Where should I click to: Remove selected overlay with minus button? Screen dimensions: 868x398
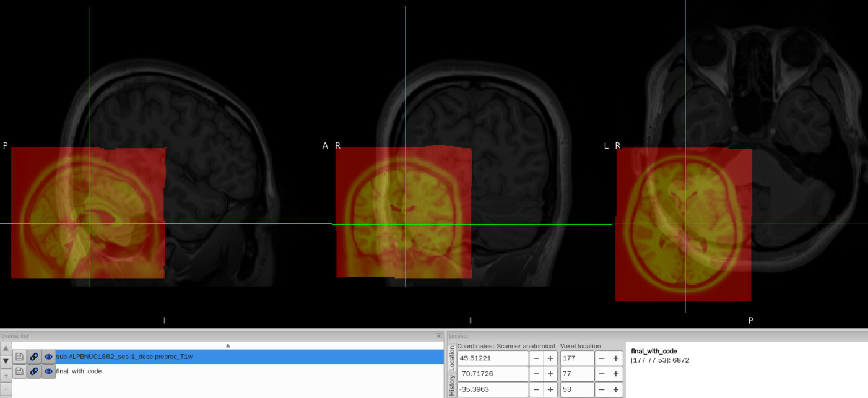click(x=6, y=388)
